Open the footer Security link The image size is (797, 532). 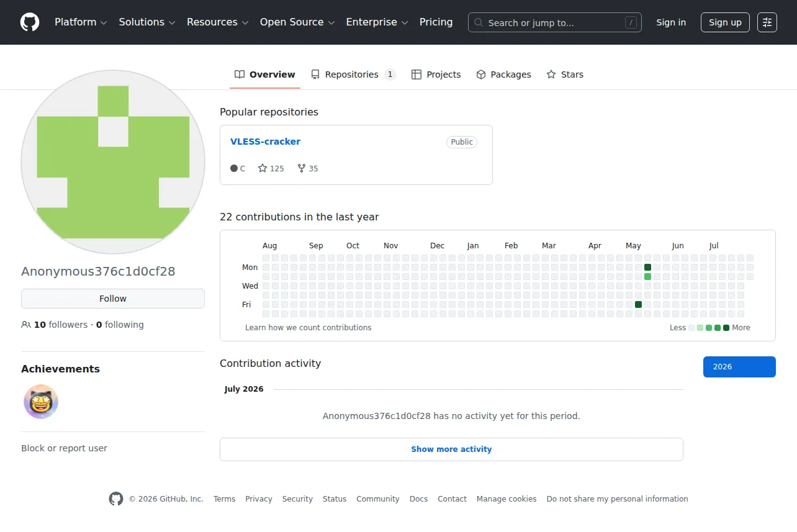click(297, 499)
